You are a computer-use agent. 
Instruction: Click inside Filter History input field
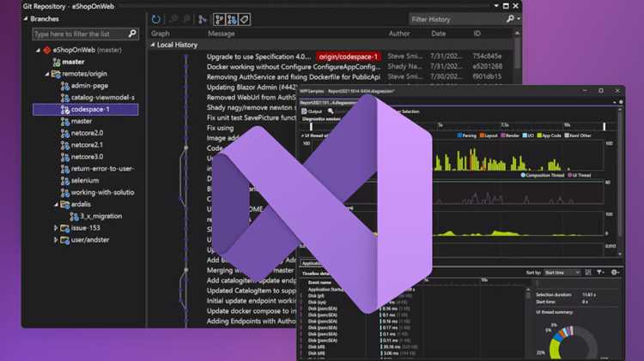click(457, 19)
